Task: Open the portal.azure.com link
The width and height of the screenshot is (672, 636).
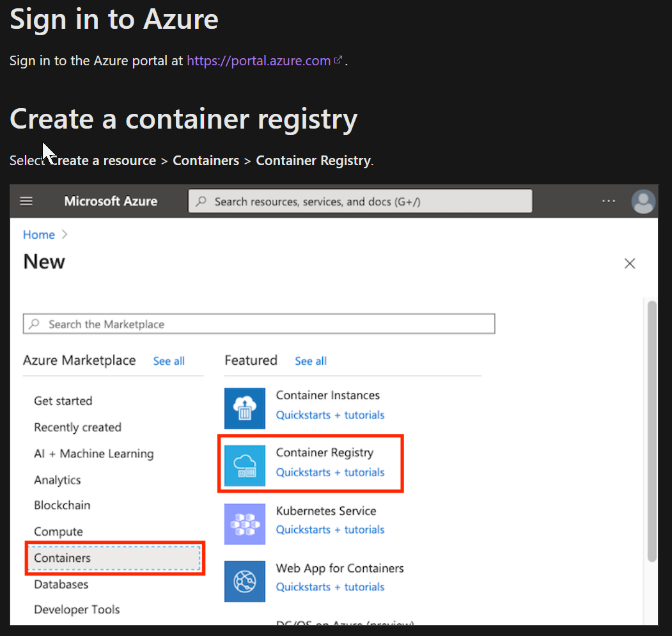Action: click(258, 61)
